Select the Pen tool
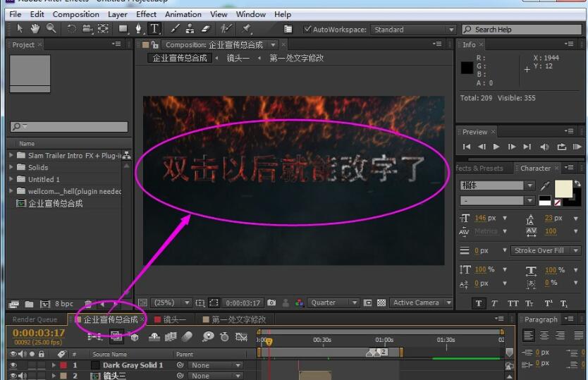 [138, 29]
